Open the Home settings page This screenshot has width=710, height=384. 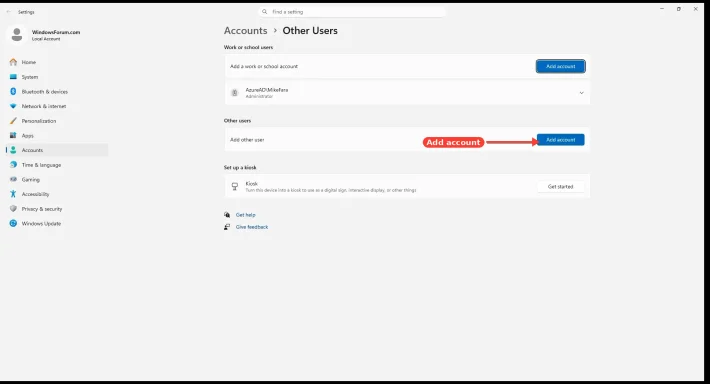coord(29,62)
